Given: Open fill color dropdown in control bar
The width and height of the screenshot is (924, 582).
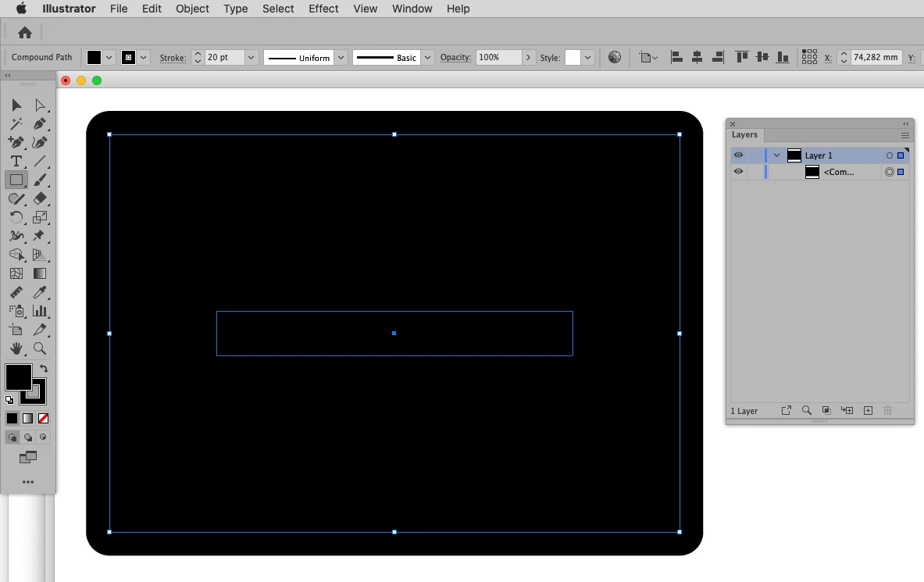Looking at the screenshot, I should 109,57.
